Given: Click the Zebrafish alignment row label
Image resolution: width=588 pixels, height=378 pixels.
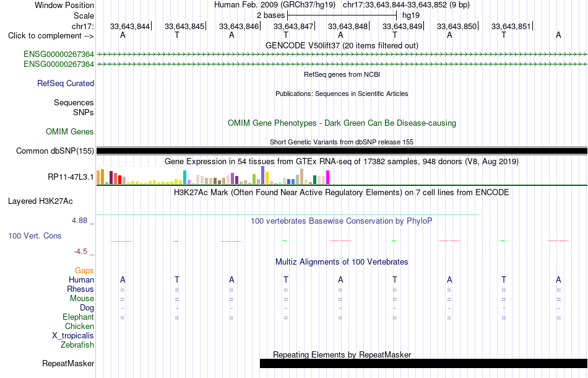Looking at the screenshot, I should (77, 345).
